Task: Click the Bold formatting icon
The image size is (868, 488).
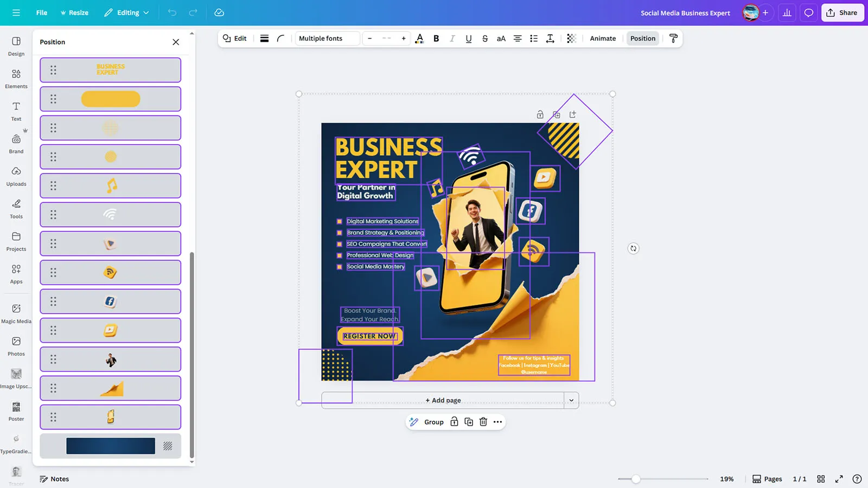Action: click(436, 38)
